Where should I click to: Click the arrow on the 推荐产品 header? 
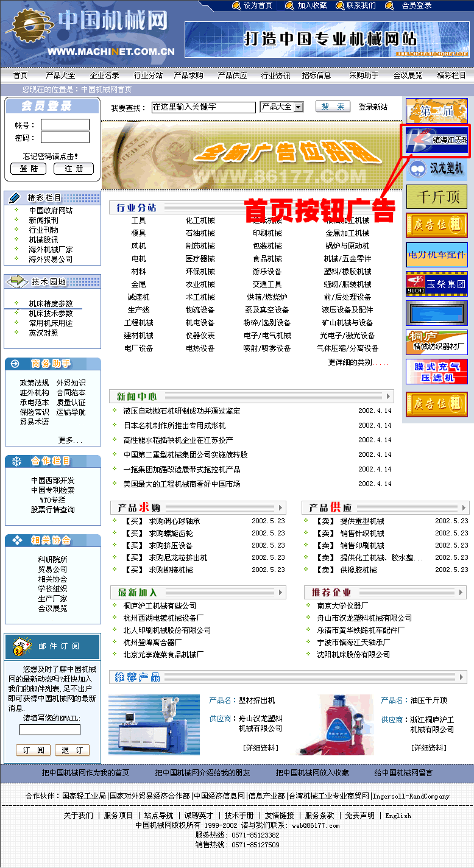coord(461,677)
